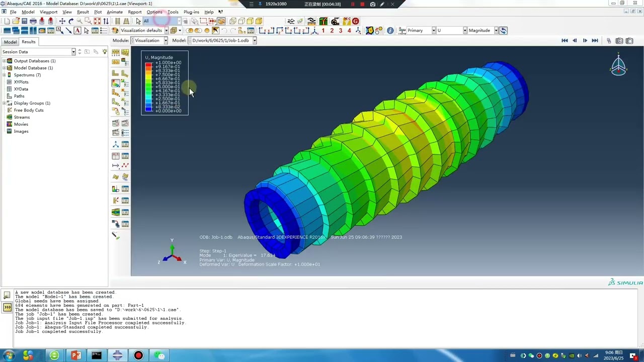Screen dimensions: 644x362
Task: Open the Query information icon
Action: click(390, 31)
